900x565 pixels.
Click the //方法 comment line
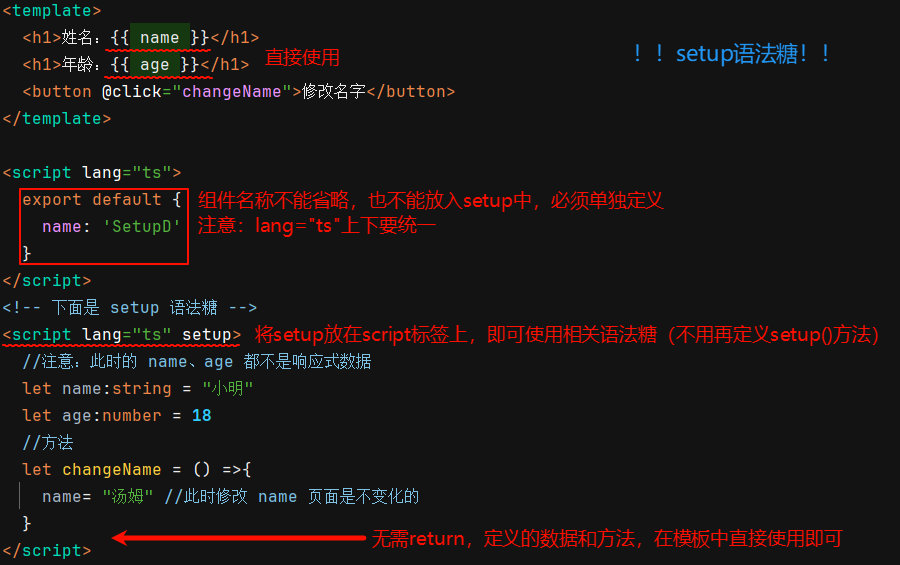pyautogui.click(x=48, y=442)
